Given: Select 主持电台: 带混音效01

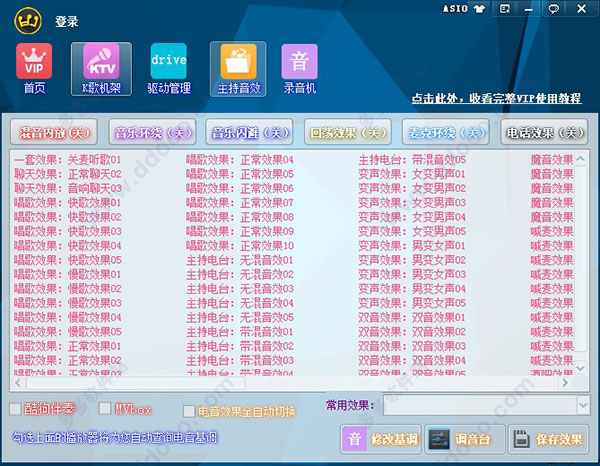Looking at the screenshot, I should tap(240, 332).
